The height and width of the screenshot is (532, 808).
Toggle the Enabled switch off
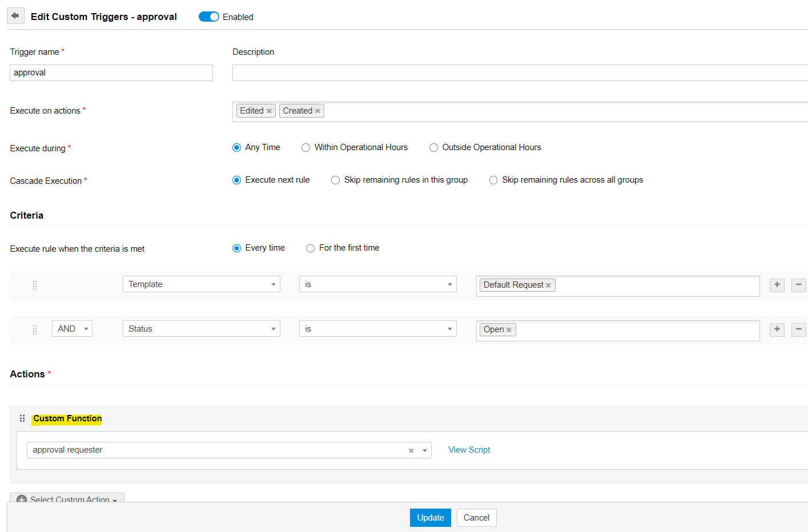[208, 17]
